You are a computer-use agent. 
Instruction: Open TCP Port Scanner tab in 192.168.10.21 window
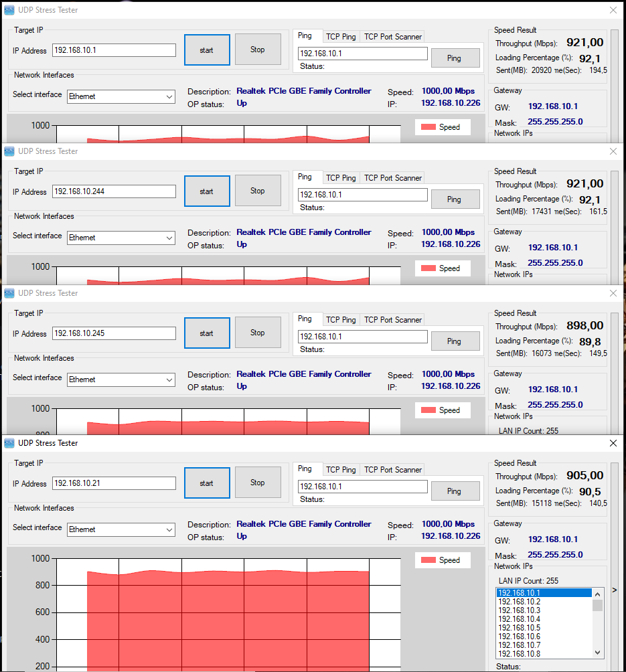393,470
